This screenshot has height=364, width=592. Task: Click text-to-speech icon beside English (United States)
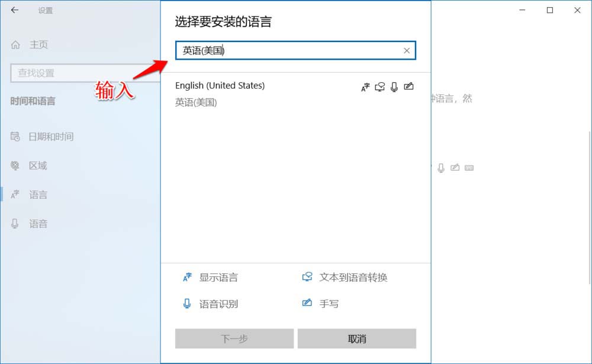tap(380, 87)
